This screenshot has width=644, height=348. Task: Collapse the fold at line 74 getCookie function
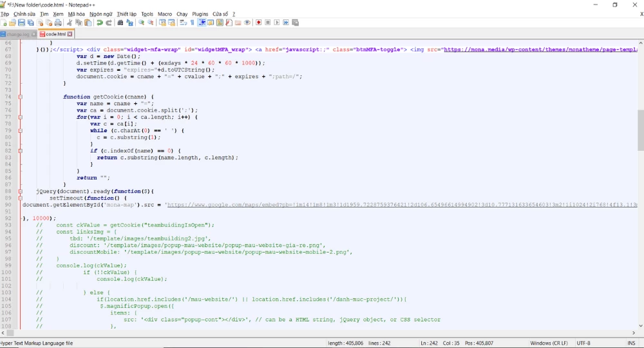point(20,97)
